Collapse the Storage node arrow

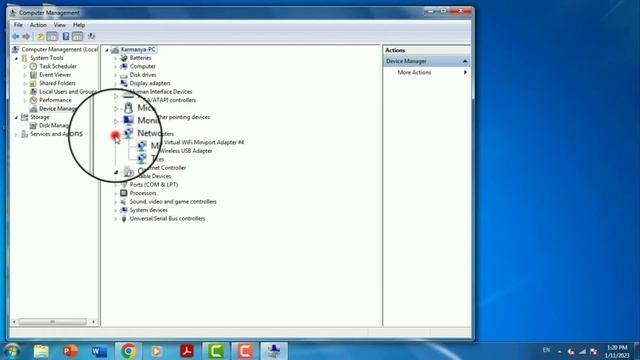(x=16, y=118)
